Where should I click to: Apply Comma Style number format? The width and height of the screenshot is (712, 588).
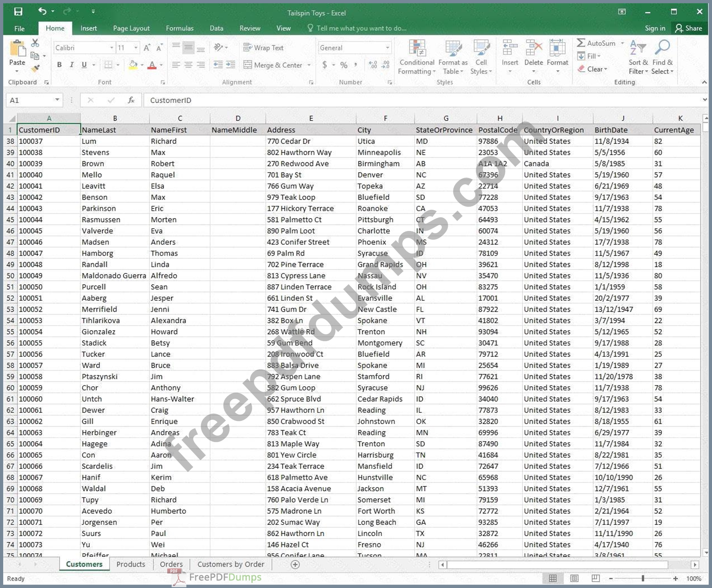tap(355, 65)
